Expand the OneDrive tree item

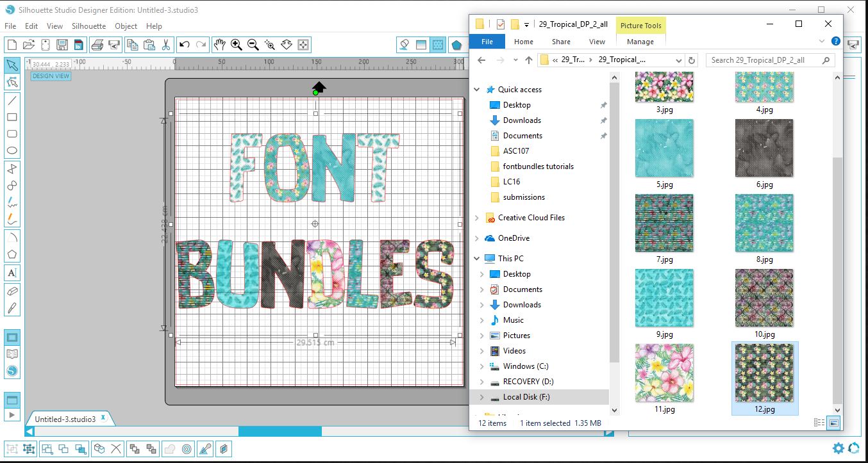click(x=478, y=238)
